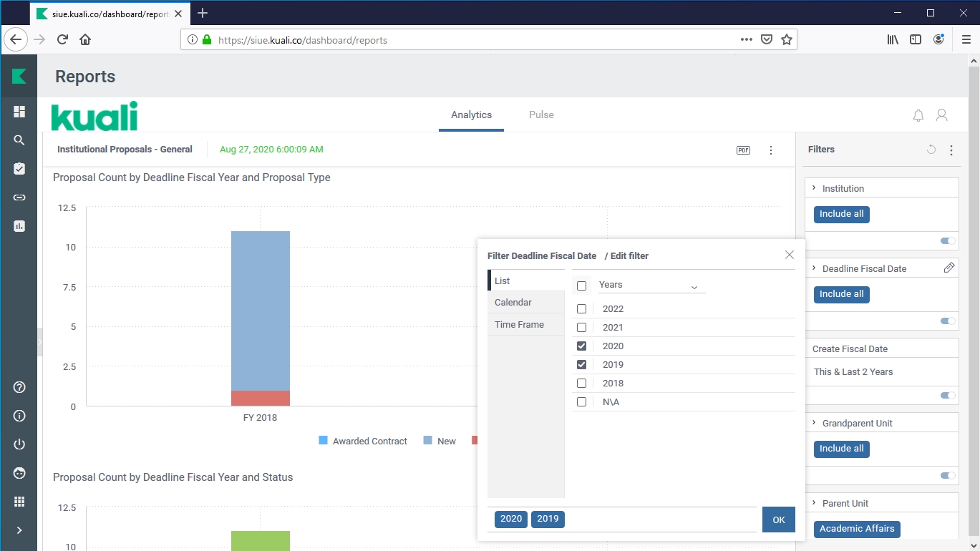Open the search icon in left sidebar

pyautogui.click(x=19, y=140)
